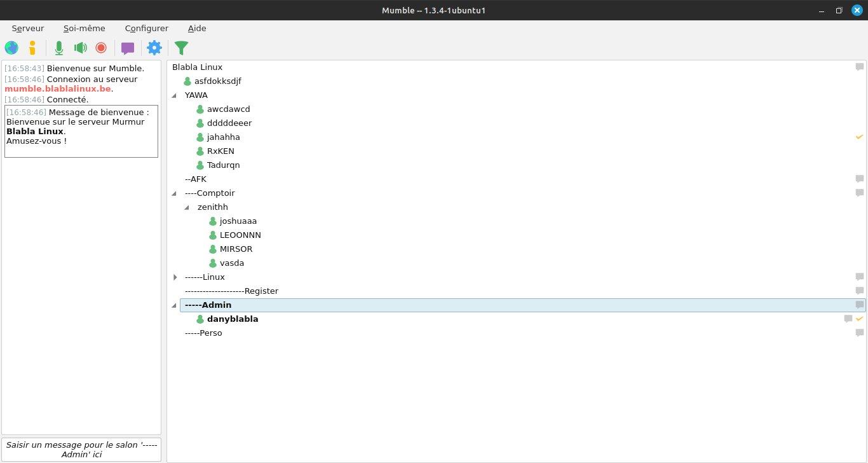Collapse the -----Admin channel
Screen dimensions: 868x463
(x=175, y=305)
